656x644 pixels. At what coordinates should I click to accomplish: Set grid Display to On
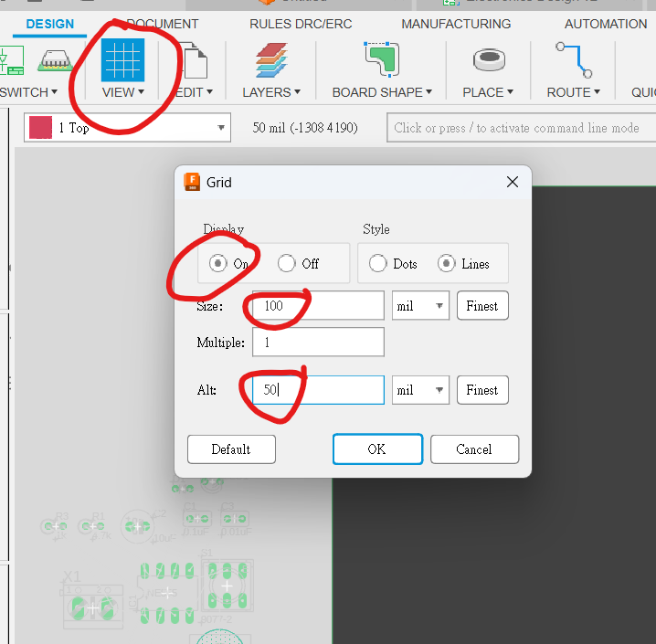[x=218, y=263]
